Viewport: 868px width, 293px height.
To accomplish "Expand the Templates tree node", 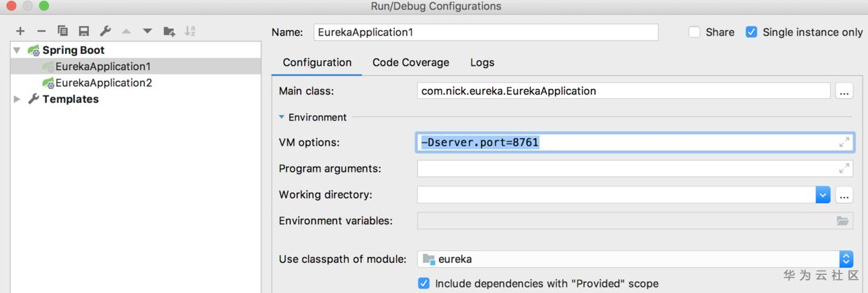I will (x=17, y=100).
